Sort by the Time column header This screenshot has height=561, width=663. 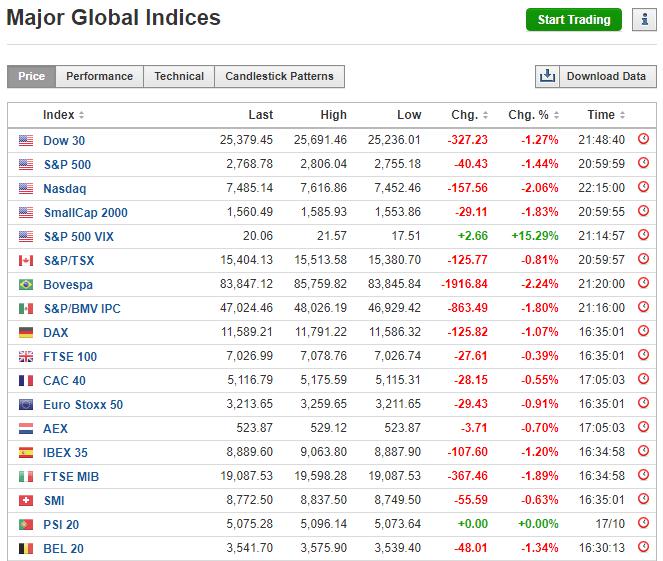pyautogui.click(x=606, y=115)
